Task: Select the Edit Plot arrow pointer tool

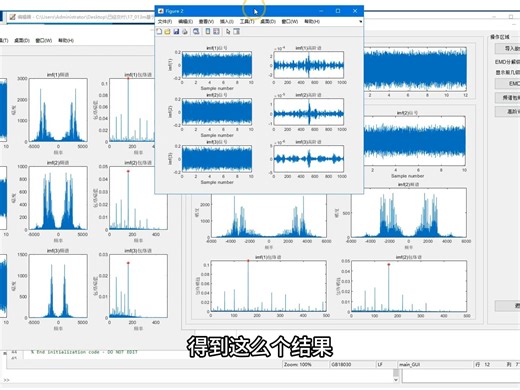Action: 228,31
